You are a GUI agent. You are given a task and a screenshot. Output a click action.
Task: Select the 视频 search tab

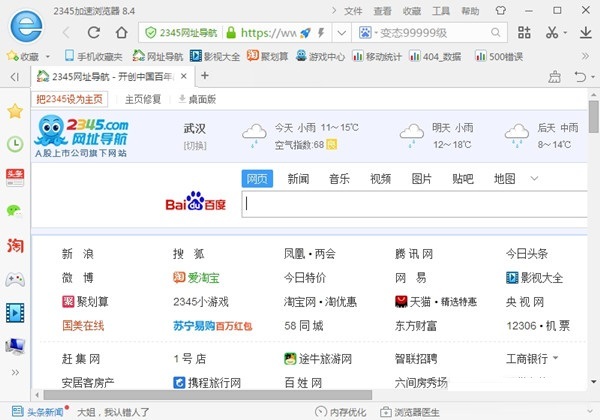click(380, 179)
